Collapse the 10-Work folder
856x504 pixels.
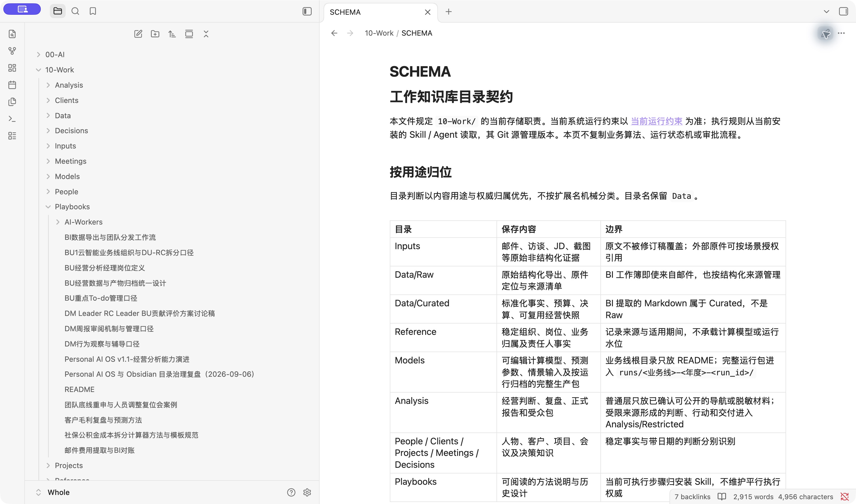point(38,70)
